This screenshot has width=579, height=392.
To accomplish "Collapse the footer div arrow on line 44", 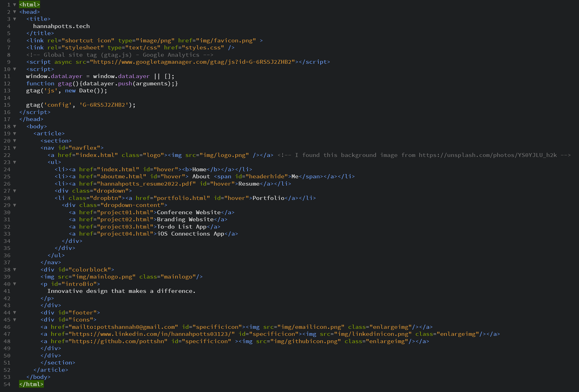I will [14, 312].
